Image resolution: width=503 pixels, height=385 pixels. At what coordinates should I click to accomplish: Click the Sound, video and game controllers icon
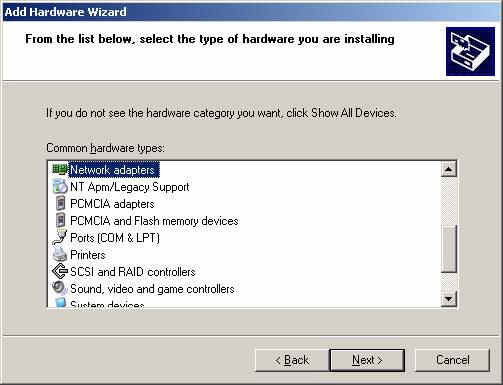pos(60,288)
